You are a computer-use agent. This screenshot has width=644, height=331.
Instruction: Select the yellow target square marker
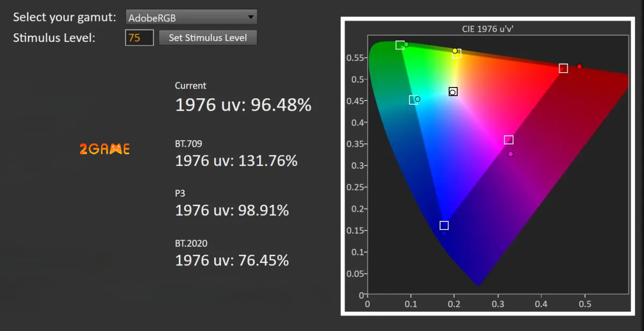[x=457, y=53]
